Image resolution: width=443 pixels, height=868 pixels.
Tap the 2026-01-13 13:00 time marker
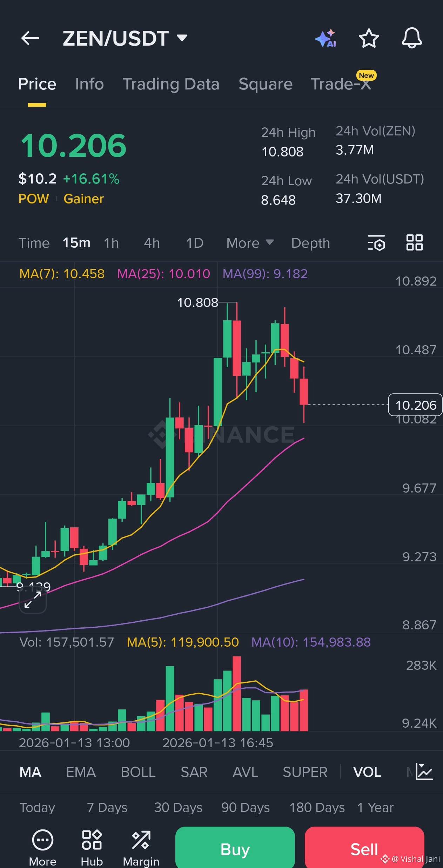click(x=74, y=743)
